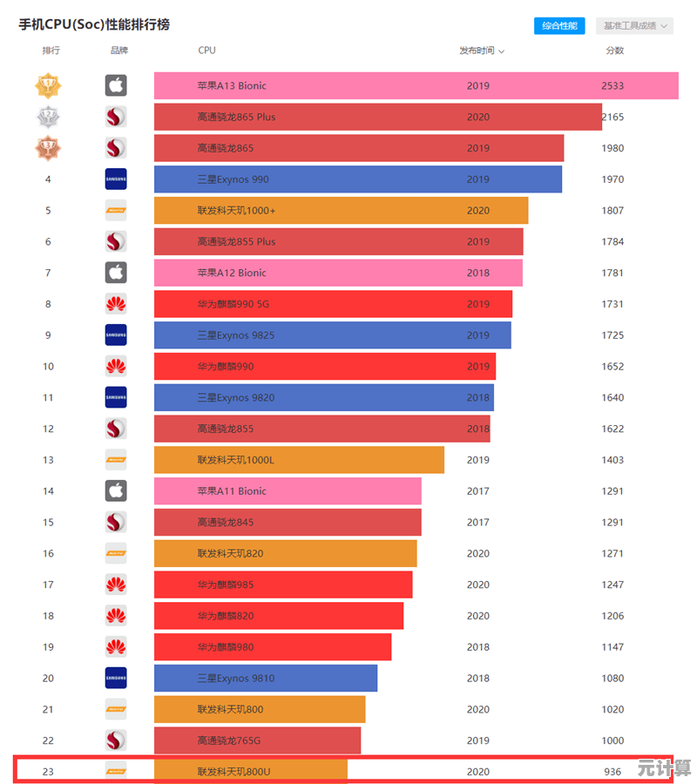Click the chevron next to 发布时间
The width and height of the screenshot is (697, 784).
(502, 51)
